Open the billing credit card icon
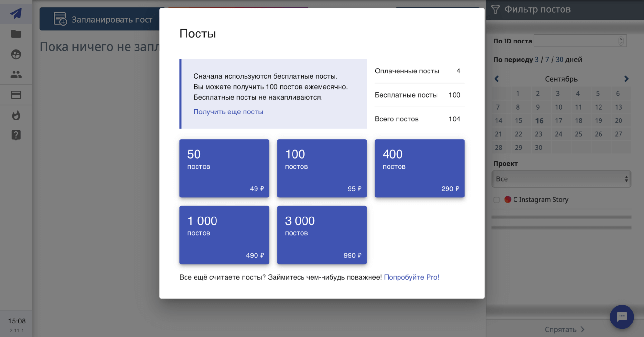The image size is (644, 337). (16, 94)
